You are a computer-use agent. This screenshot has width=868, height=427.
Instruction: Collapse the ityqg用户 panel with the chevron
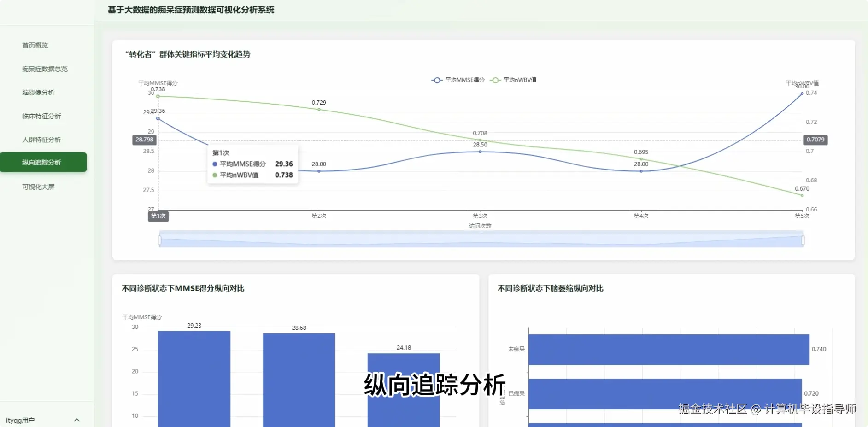coord(77,420)
